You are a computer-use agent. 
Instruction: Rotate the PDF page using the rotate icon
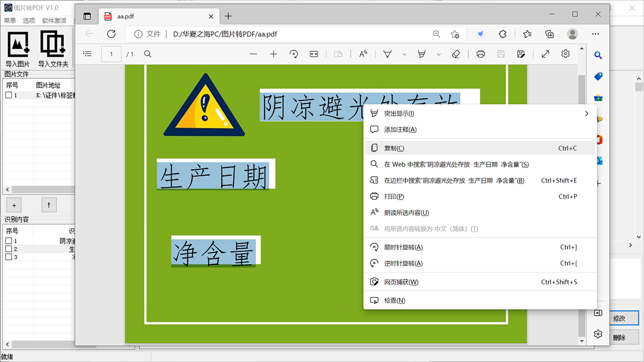pyautogui.click(x=294, y=54)
